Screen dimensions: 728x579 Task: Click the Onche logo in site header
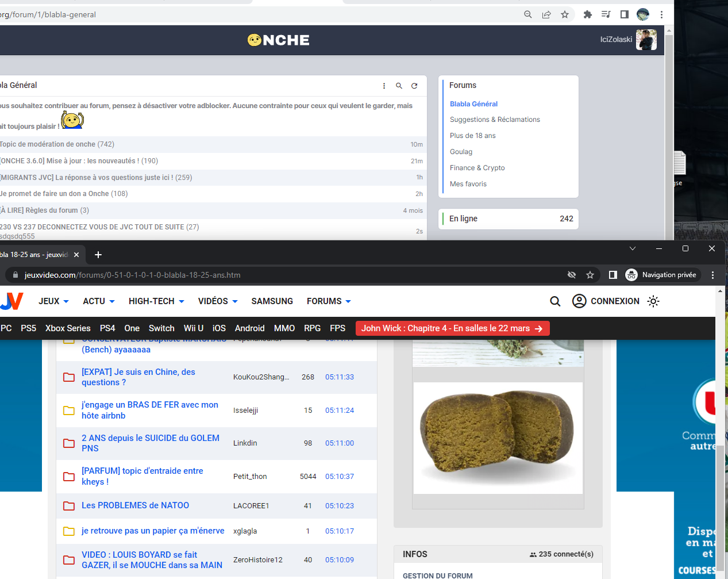click(x=279, y=40)
